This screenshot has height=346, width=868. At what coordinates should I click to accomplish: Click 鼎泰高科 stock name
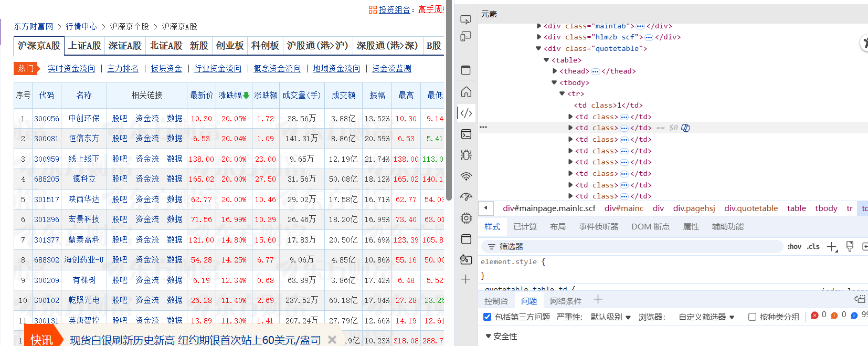tap(84, 240)
